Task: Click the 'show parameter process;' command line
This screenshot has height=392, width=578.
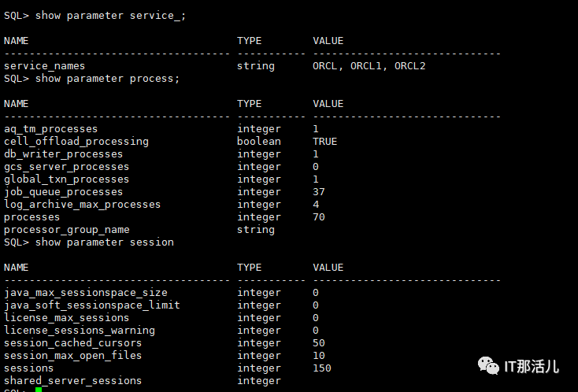Action: 91,79
